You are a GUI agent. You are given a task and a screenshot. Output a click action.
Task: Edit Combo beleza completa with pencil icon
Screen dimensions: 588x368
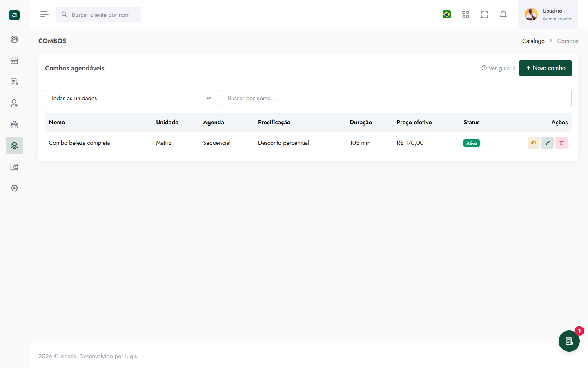click(548, 143)
